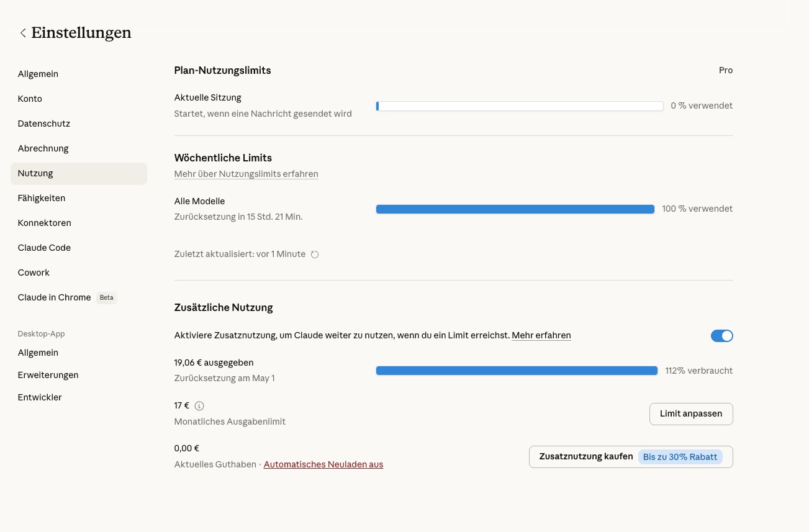Select Cowork in the sidebar

pos(34,273)
